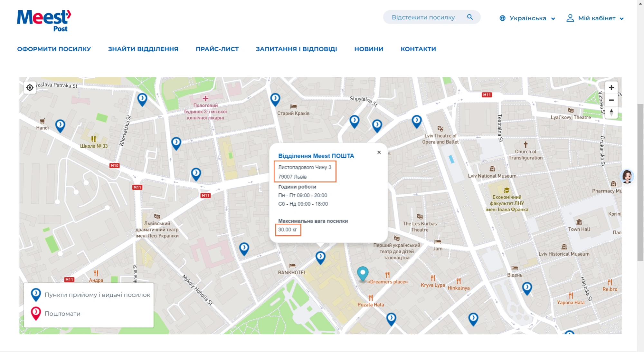Click the Lviv National Museum map label

point(492,176)
